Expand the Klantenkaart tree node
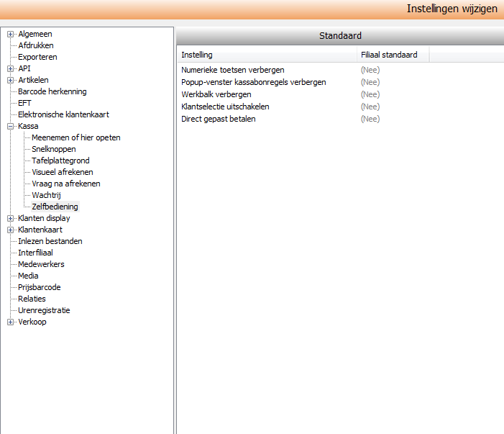504x434 pixels. click(x=10, y=230)
